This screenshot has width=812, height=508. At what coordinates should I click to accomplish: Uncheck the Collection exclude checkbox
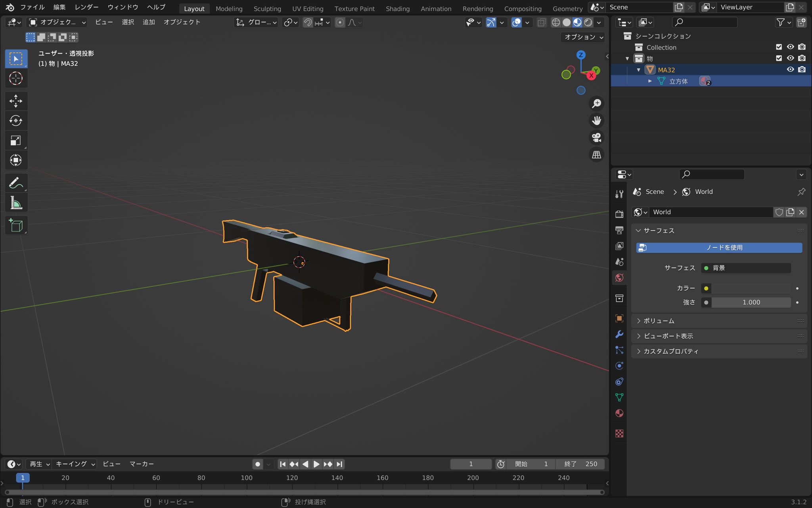pyautogui.click(x=779, y=47)
